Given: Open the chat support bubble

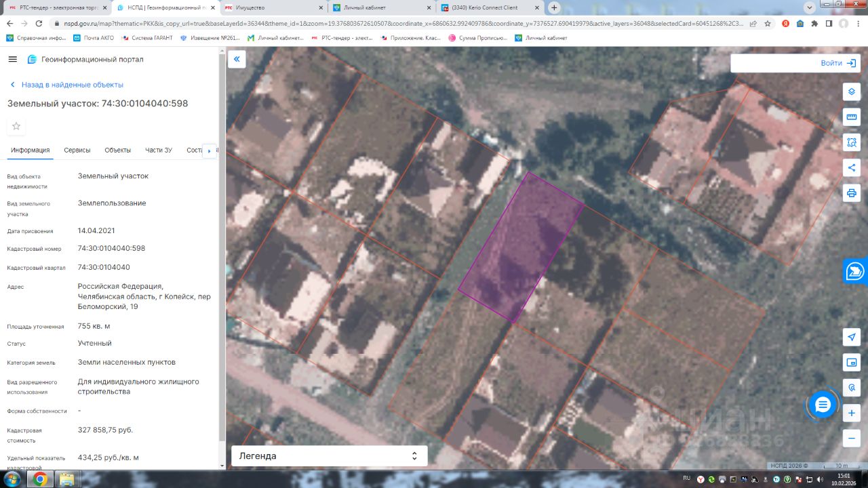Looking at the screenshot, I should point(823,405).
